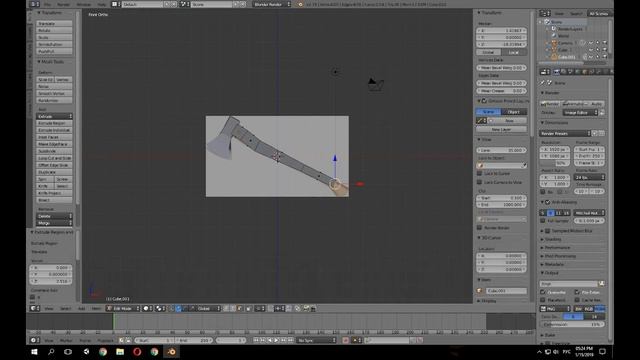Click the Render properties tab icon
Viewport: 640px width, 360px height.
(x=556, y=72)
